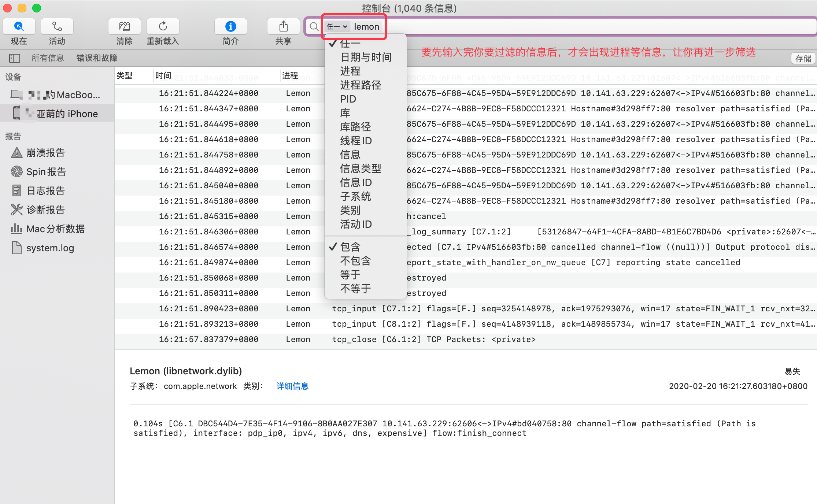The image size is (817, 504).
Task: Open 崩溃报告 crash reports
Action: click(x=45, y=153)
